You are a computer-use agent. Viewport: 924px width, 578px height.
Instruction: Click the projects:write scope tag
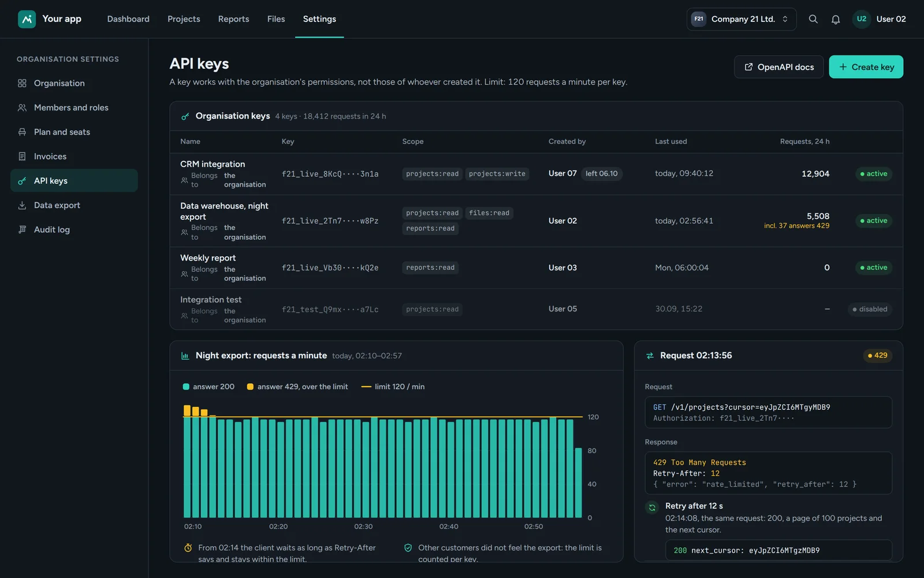point(497,174)
